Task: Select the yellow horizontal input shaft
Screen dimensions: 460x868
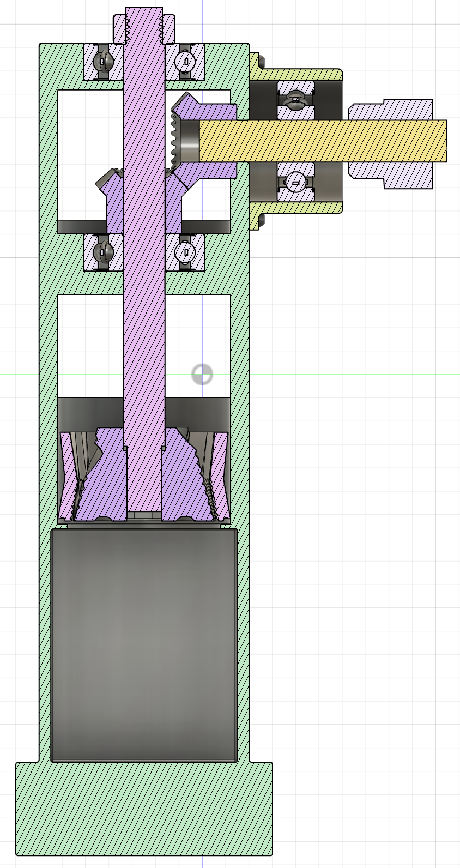Action: [x=323, y=141]
